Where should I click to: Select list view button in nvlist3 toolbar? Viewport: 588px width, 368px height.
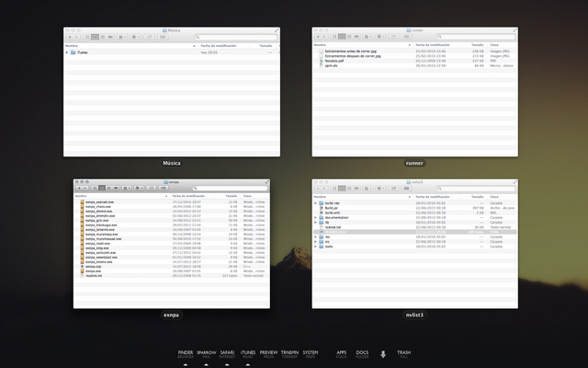343,188
